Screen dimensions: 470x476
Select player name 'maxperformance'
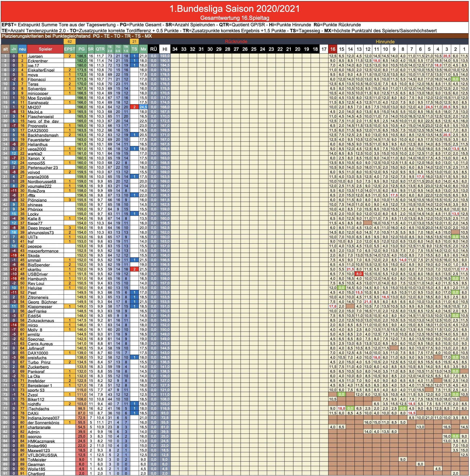click(x=43, y=251)
